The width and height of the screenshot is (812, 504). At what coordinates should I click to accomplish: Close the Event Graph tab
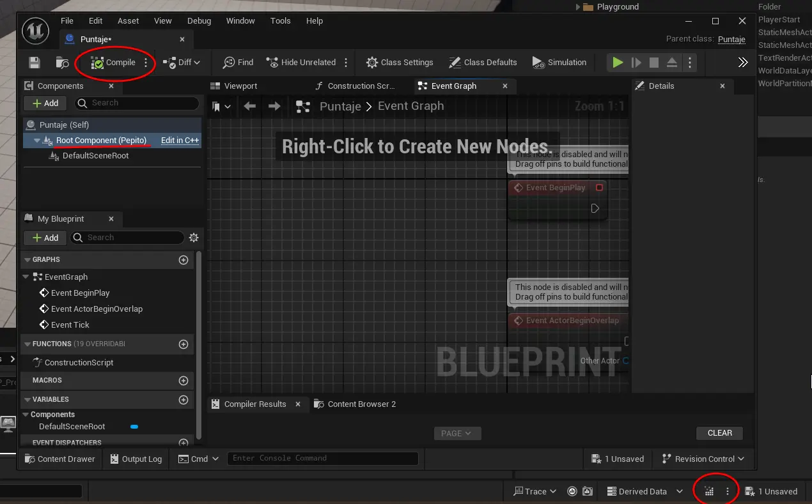[x=505, y=86]
